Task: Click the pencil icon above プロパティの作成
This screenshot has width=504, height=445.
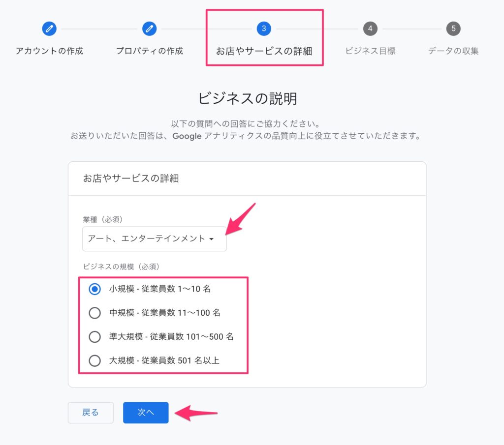Action: pyautogui.click(x=149, y=29)
